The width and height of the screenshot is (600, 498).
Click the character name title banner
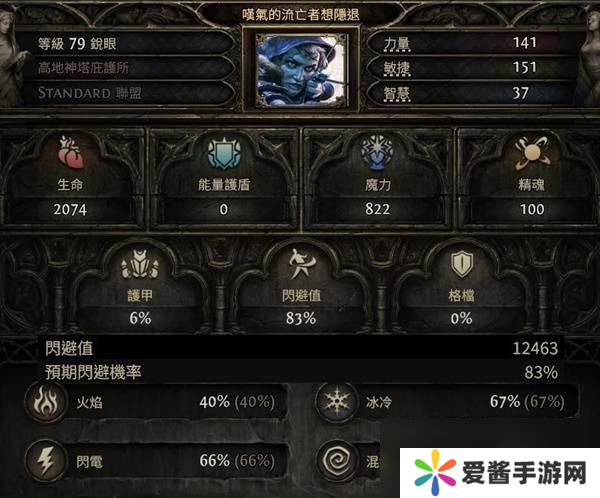[x=301, y=15]
